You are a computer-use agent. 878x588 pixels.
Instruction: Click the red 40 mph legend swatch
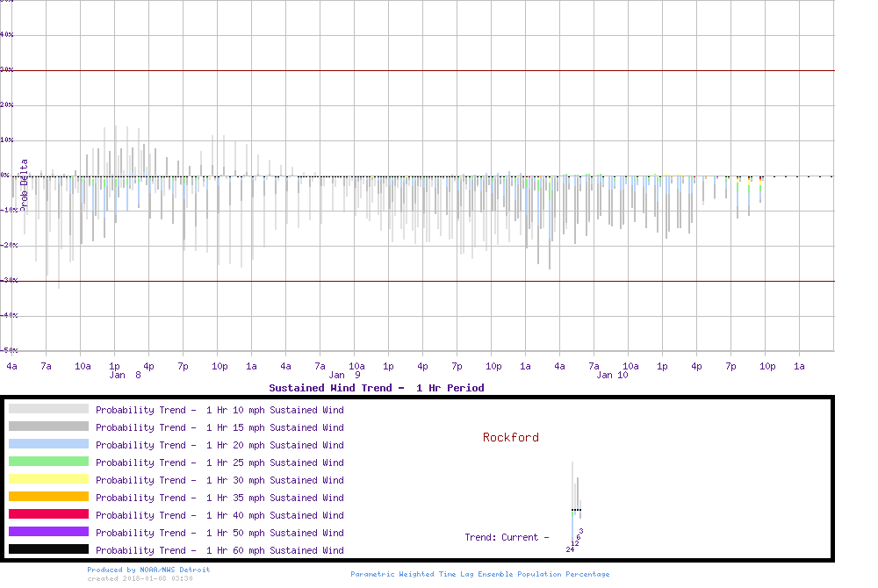(x=48, y=514)
